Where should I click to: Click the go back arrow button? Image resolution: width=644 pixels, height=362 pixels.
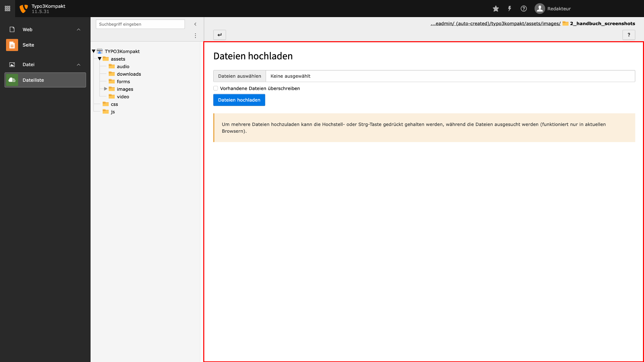coord(220,35)
